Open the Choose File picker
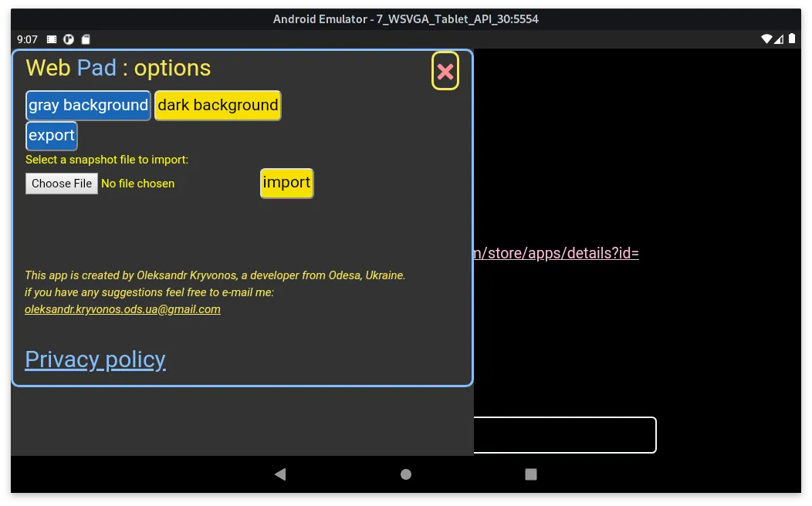The width and height of the screenshot is (812, 506). [62, 184]
